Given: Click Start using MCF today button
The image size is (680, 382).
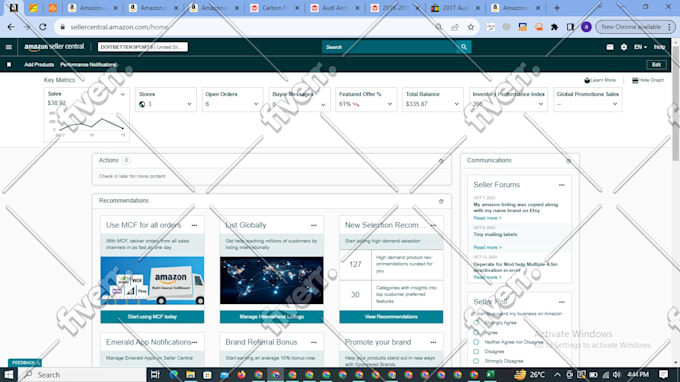Looking at the screenshot, I should click(152, 317).
